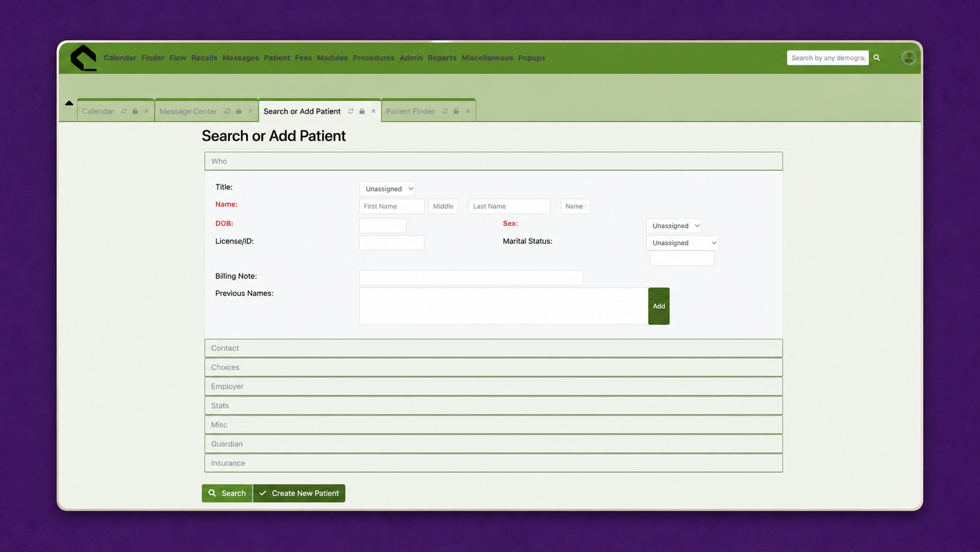This screenshot has width=980, height=552.
Task: Expand the Employer section
Action: 494,387
